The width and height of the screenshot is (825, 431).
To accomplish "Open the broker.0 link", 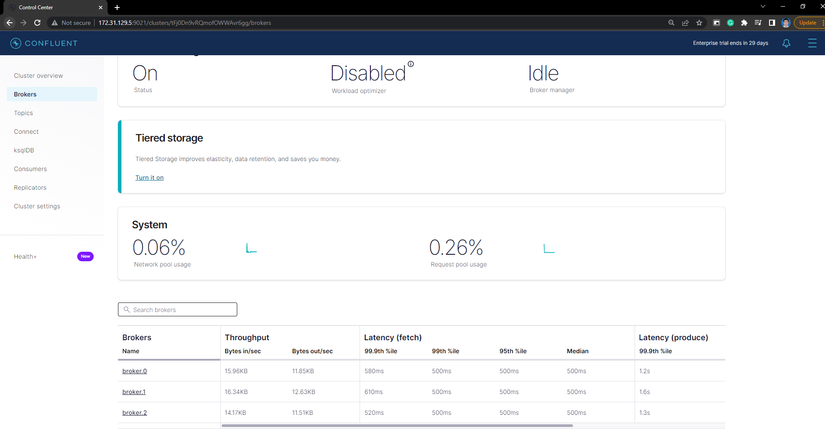I will coord(135,371).
